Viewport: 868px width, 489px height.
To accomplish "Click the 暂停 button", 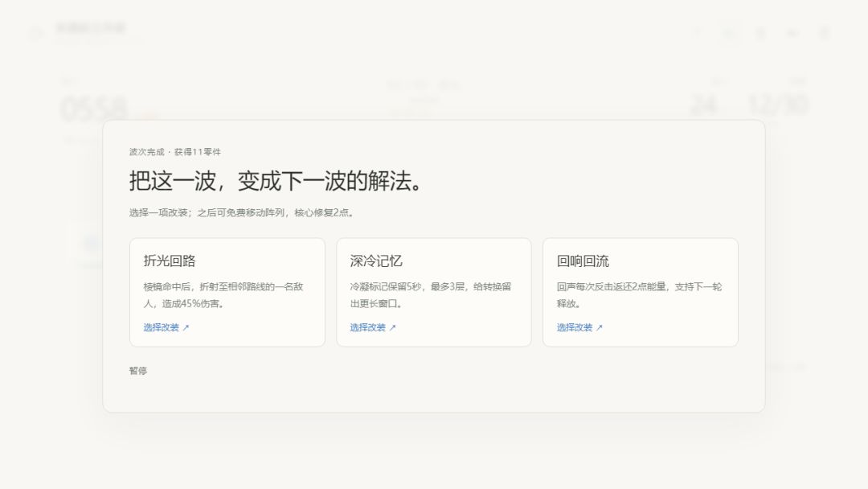I will (138, 371).
